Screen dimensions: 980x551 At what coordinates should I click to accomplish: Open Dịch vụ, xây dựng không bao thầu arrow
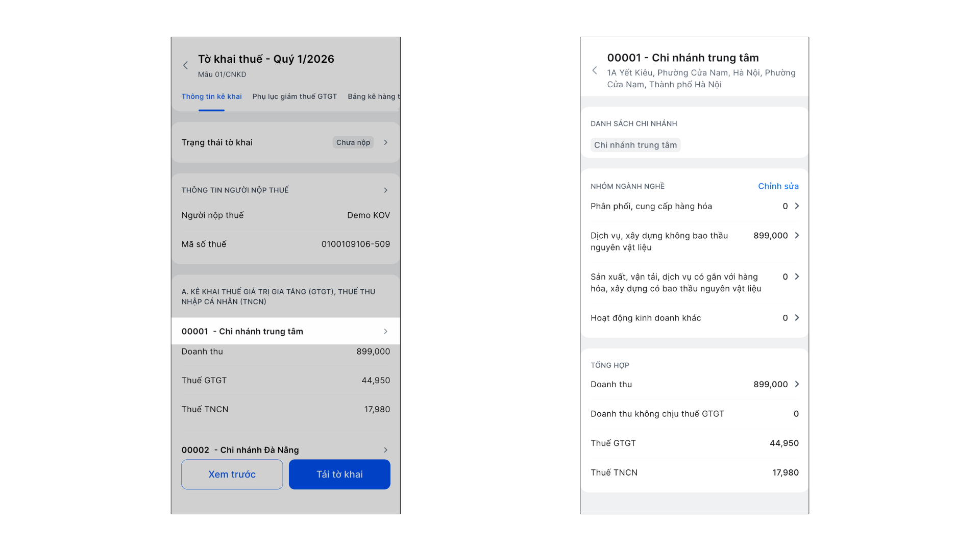click(x=797, y=235)
